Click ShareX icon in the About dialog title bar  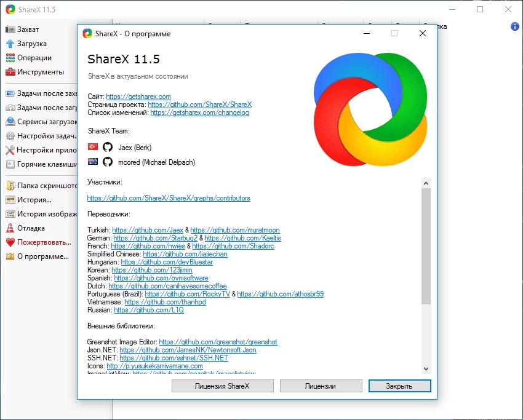tap(87, 33)
